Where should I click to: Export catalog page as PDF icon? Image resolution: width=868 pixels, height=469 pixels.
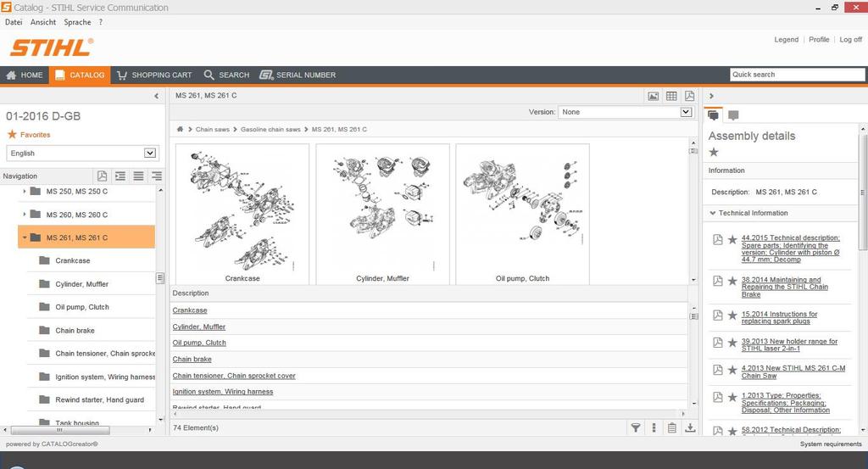click(x=689, y=96)
